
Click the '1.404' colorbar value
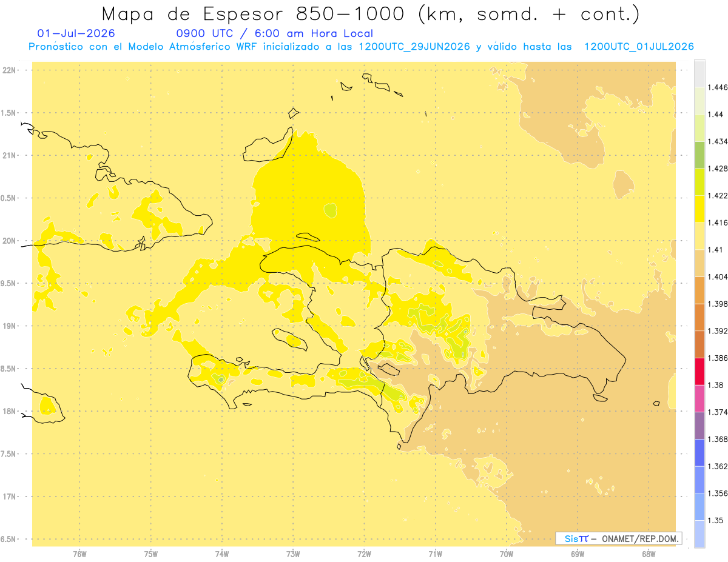[718, 277]
